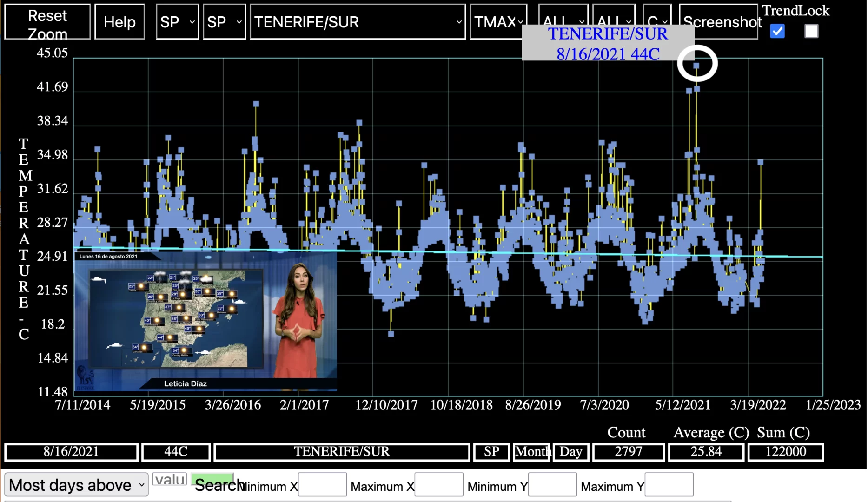868x502 pixels.
Task: Click the Sum value 122000
Action: pyautogui.click(x=786, y=452)
